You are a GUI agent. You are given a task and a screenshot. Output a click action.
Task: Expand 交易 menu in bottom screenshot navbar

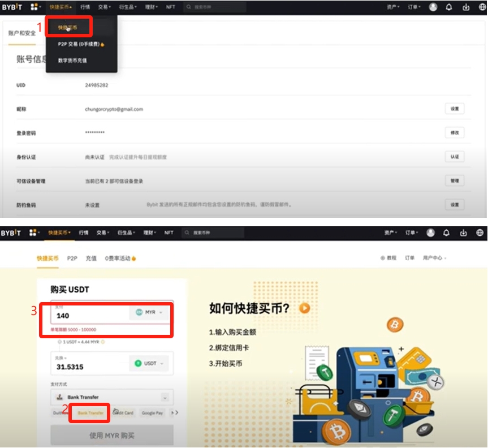pos(103,232)
